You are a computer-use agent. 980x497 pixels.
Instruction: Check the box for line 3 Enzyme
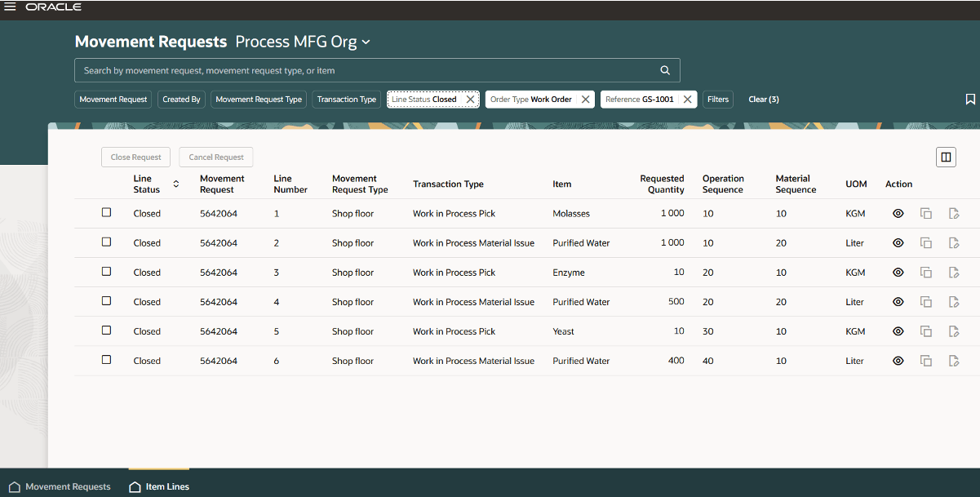106,271
